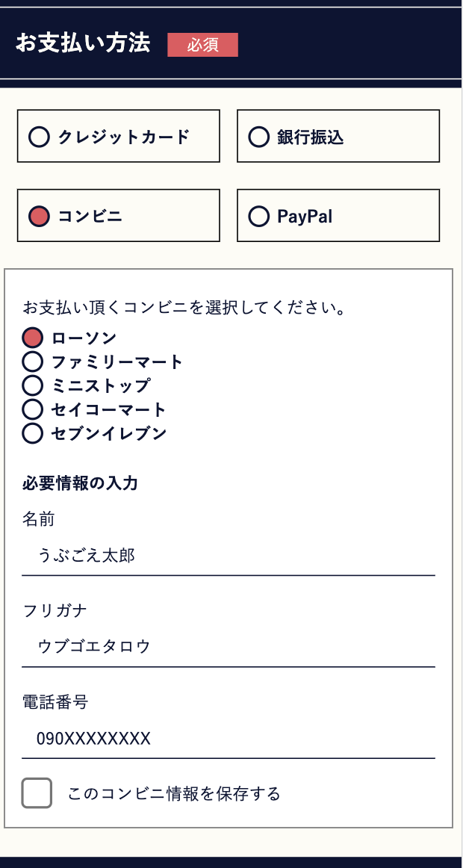Focus the furigana field with ウブゴエタロウ
Viewport: 463px width, 868px height.
point(228,646)
